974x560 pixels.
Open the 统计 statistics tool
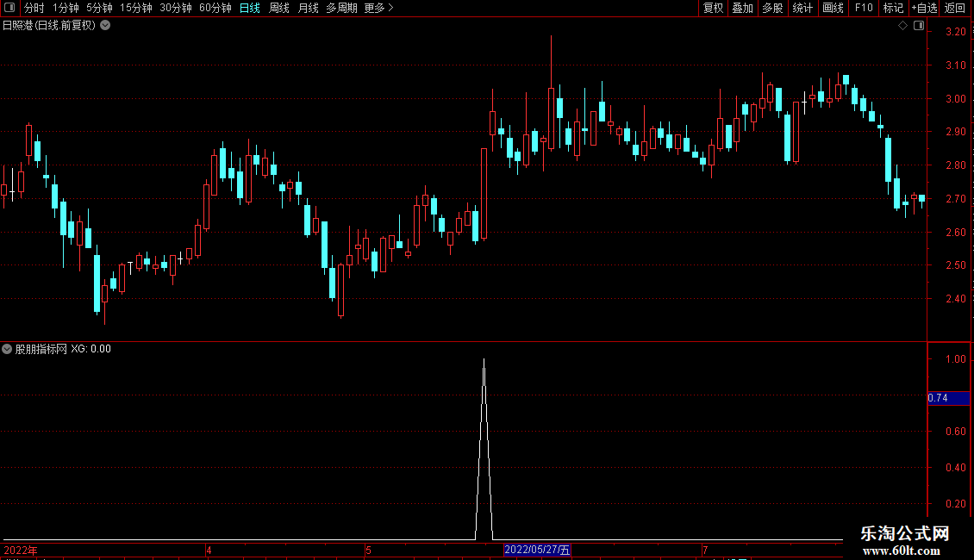[x=802, y=8]
